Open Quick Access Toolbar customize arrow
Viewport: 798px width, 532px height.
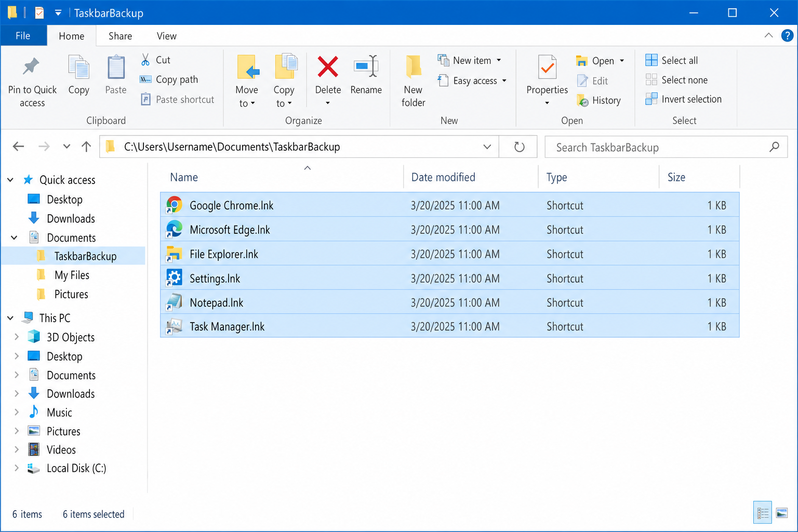pos(58,13)
